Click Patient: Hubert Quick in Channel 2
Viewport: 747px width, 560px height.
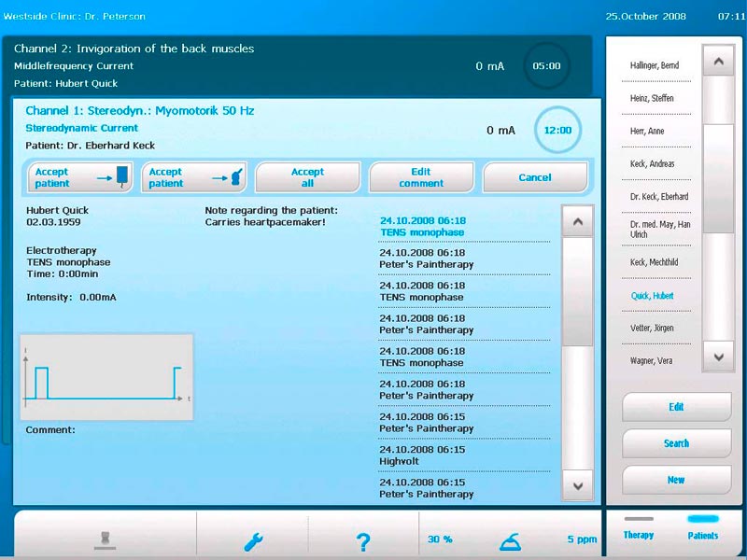65,84
